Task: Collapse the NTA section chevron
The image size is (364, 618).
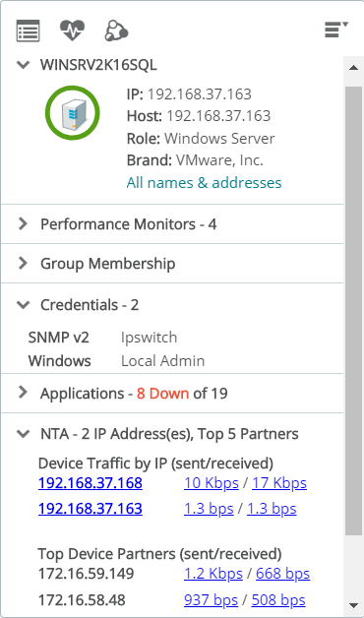Action: (x=24, y=434)
